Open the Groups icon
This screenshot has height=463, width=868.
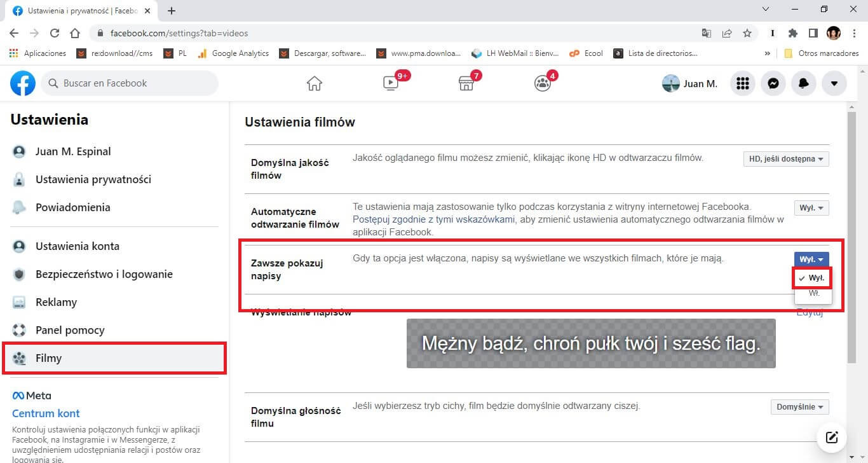[542, 83]
